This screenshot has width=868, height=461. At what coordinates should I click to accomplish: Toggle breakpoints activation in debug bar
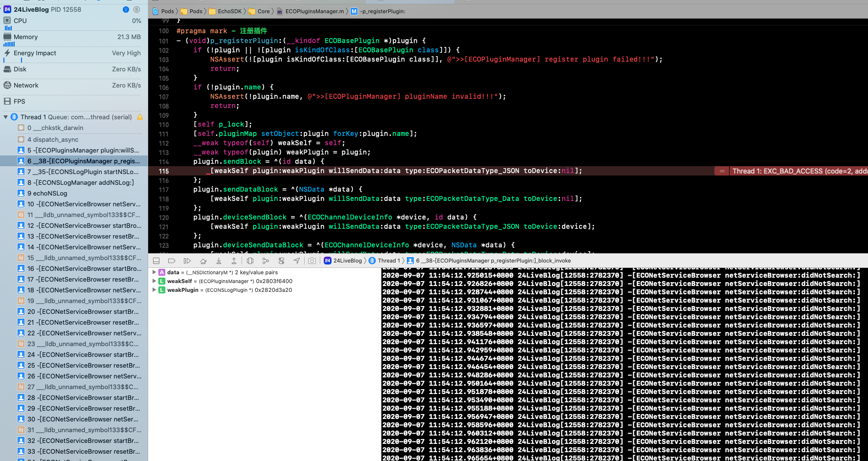point(172,261)
